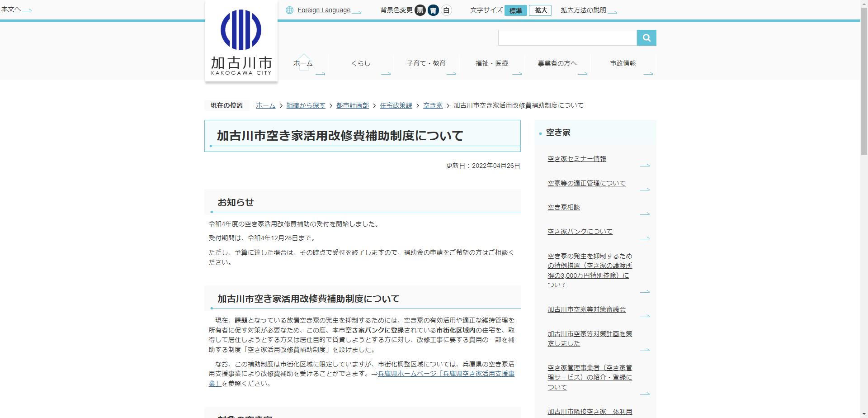Go to 空き家 in breadcrumb
Screen dimensions: 868x418
click(x=433, y=105)
